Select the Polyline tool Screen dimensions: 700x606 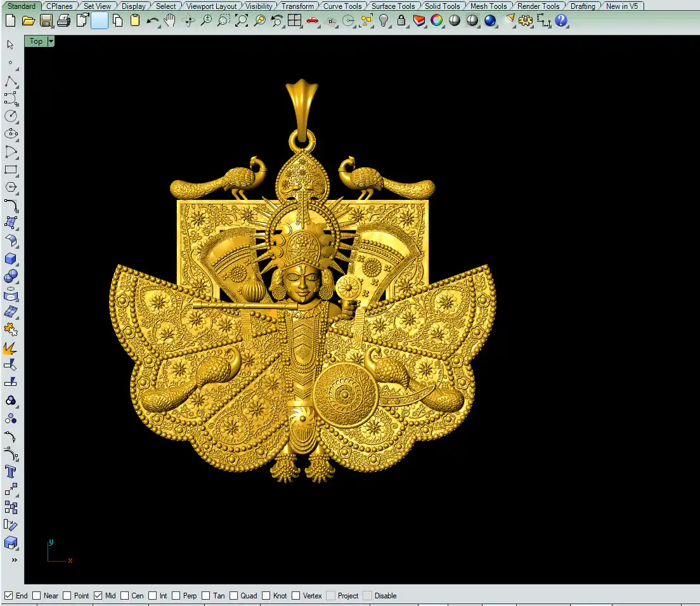[x=11, y=82]
